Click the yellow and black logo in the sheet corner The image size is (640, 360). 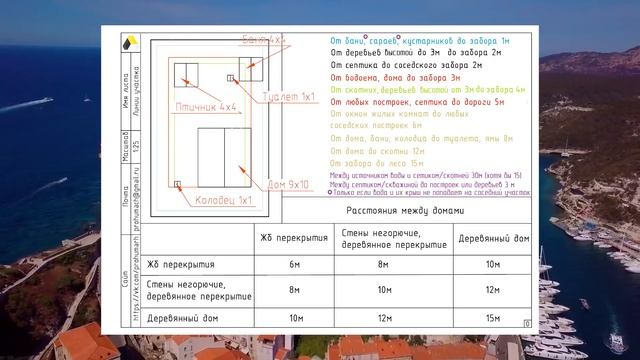tap(130, 42)
